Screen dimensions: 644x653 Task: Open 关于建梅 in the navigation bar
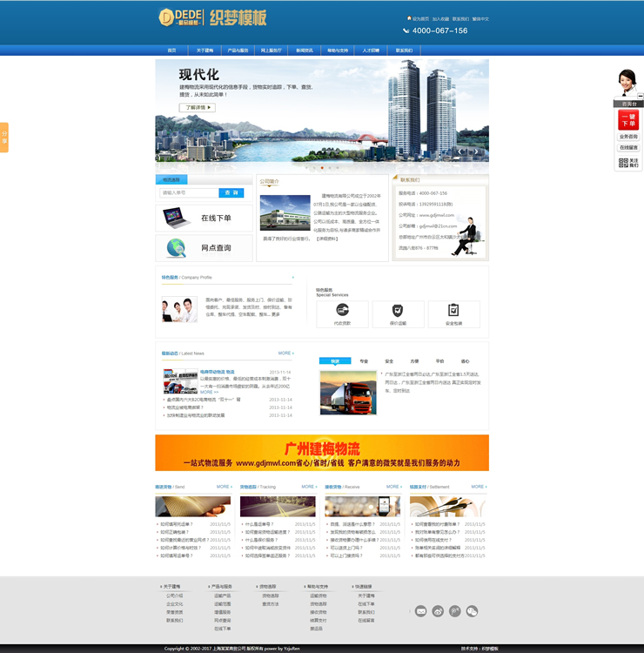point(205,50)
